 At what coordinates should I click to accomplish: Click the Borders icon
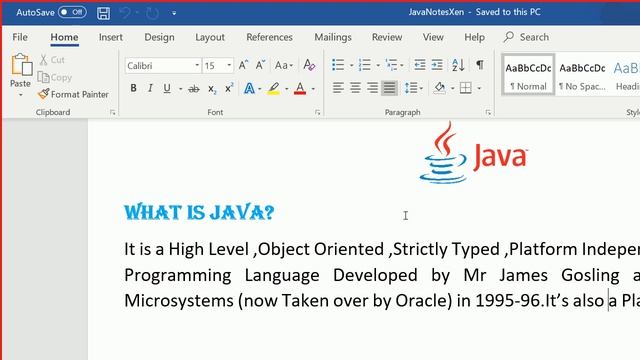coord(466,88)
